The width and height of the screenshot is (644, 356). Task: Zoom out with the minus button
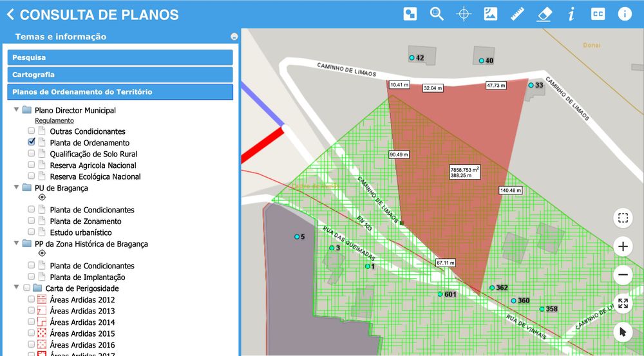point(623,275)
